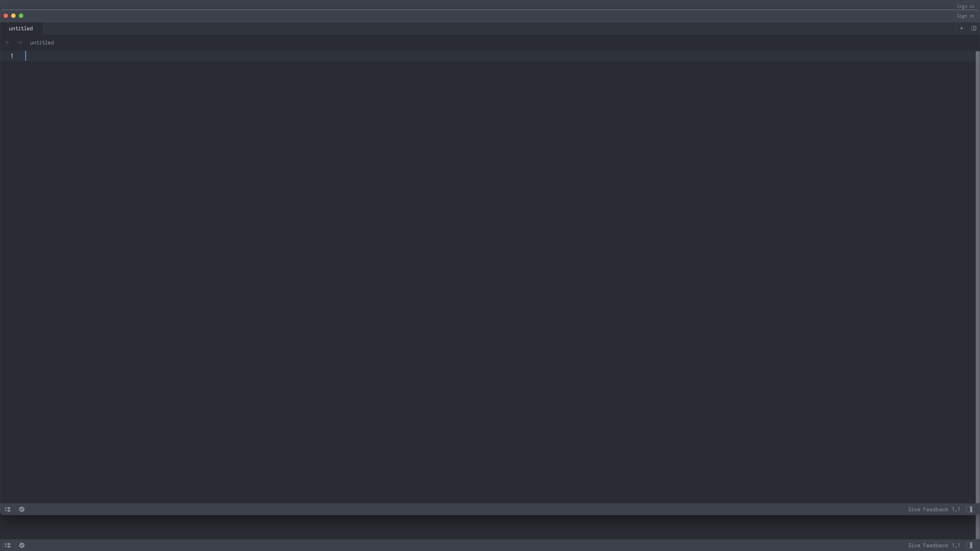Go forward with the right arrow icon
This screenshot has width=980, height=551.
click(x=20, y=43)
